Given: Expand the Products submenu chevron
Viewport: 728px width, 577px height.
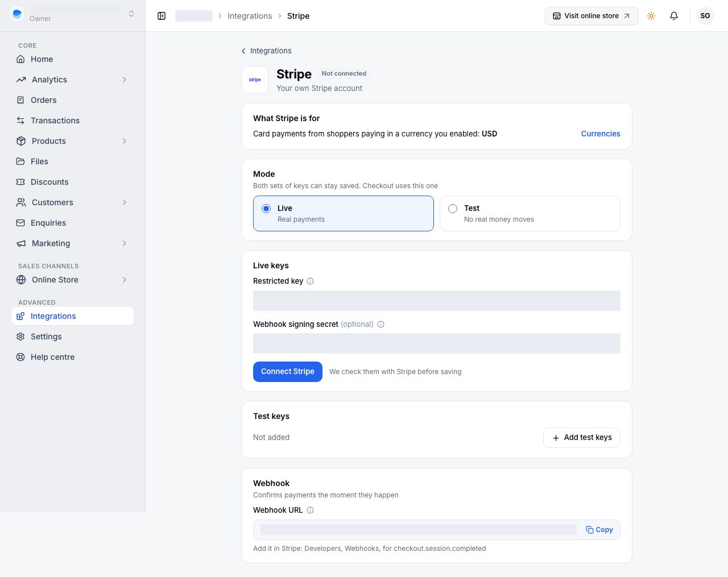Looking at the screenshot, I should point(125,141).
